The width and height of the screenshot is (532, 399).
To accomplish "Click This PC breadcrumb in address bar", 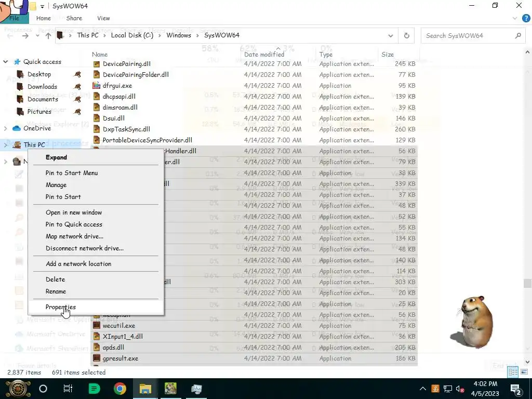I will [87, 35].
